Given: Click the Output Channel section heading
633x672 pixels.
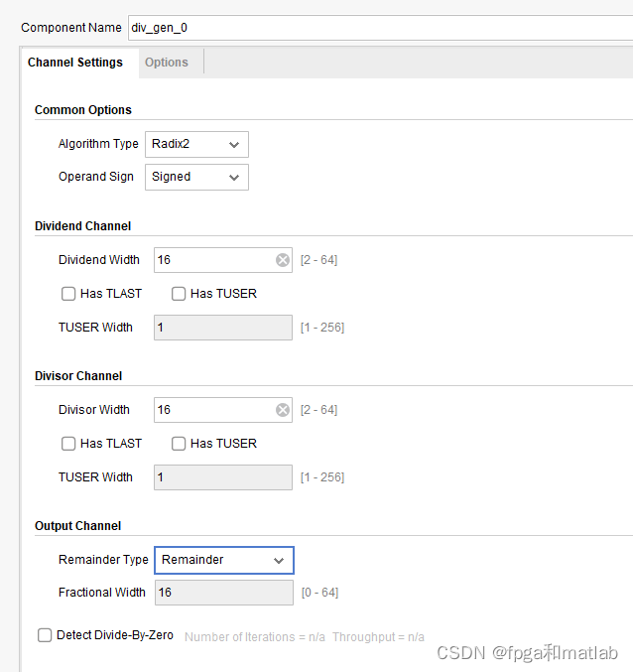Looking at the screenshot, I should pyautogui.click(x=78, y=526).
